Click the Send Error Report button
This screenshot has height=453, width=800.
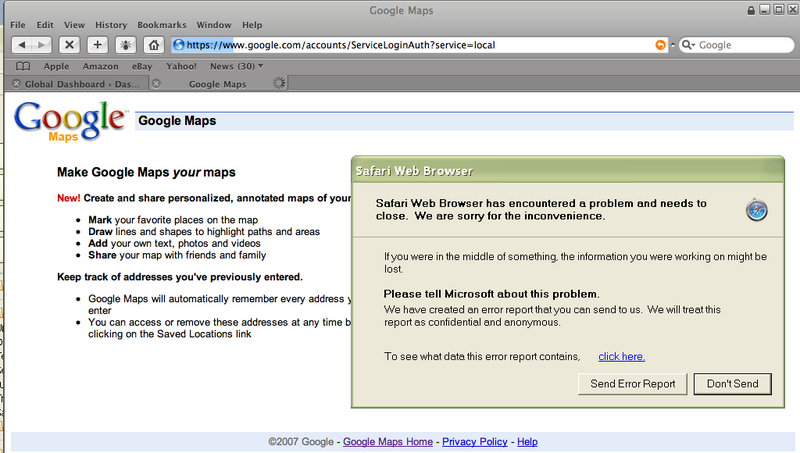(633, 384)
